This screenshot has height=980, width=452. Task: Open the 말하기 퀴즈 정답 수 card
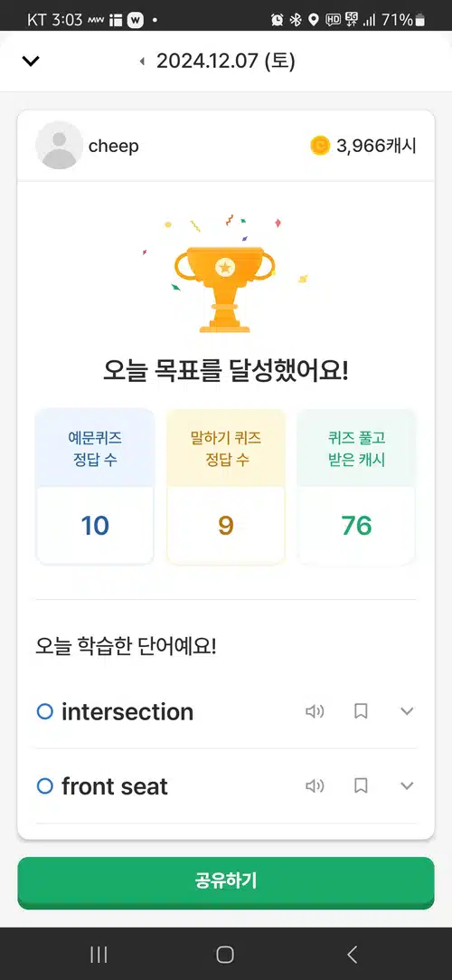click(226, 487)
